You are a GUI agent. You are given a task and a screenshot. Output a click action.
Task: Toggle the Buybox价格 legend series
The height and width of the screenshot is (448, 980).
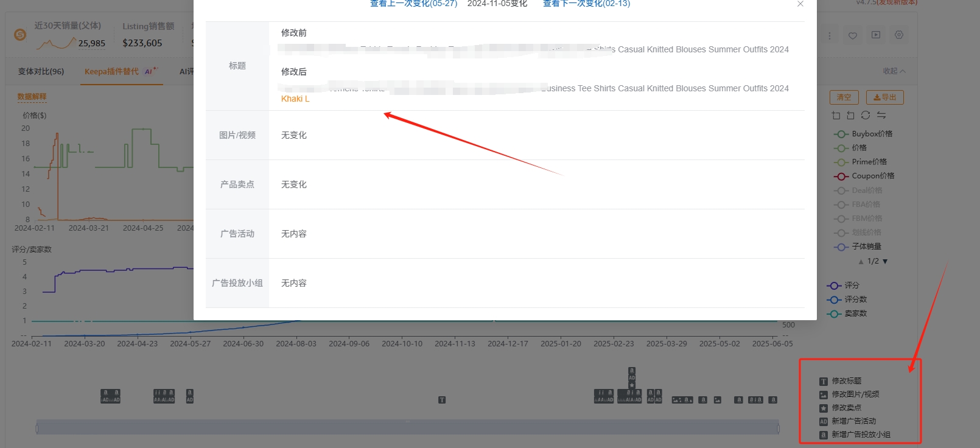click(x=863, y=134)
